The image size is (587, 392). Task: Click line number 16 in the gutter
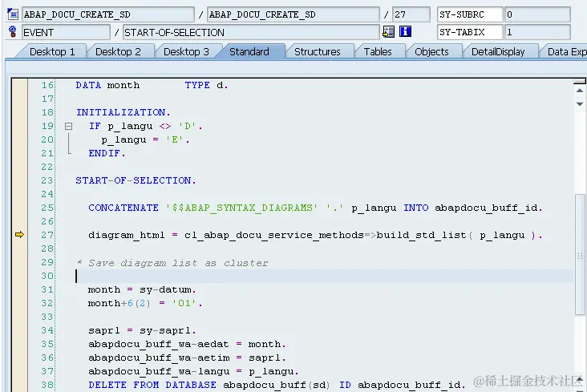pos(47,85)
